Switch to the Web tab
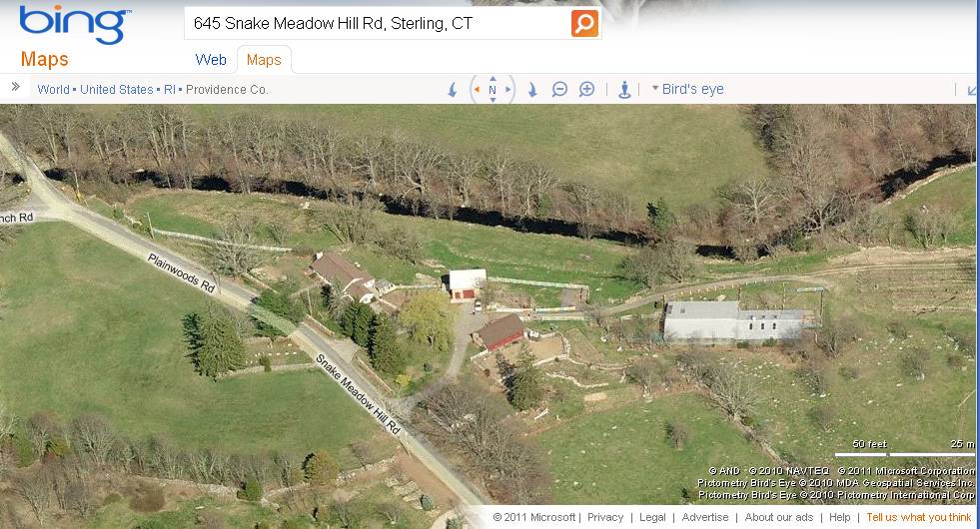This screenshot has width=980, height=529. 211,60
